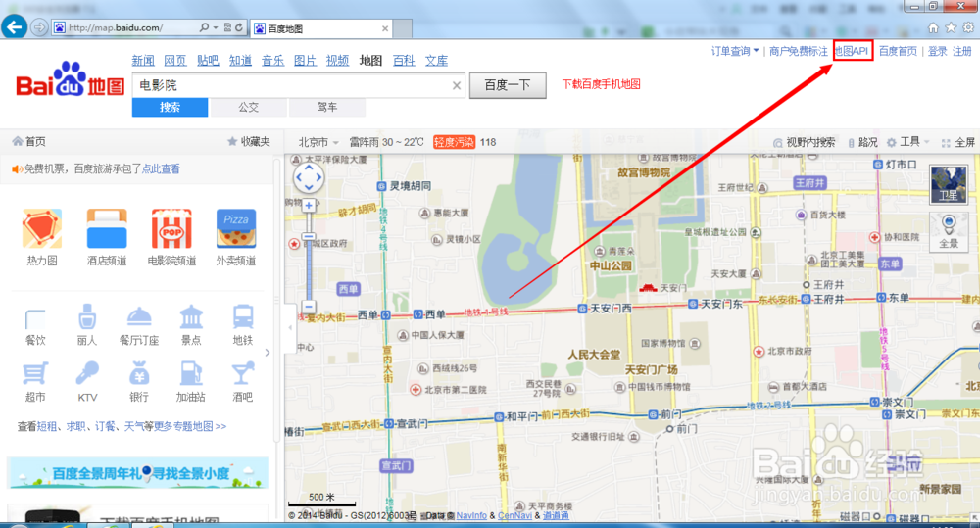Select the KTV microphone icon
The image size is (980, 528).
[87, 373]
